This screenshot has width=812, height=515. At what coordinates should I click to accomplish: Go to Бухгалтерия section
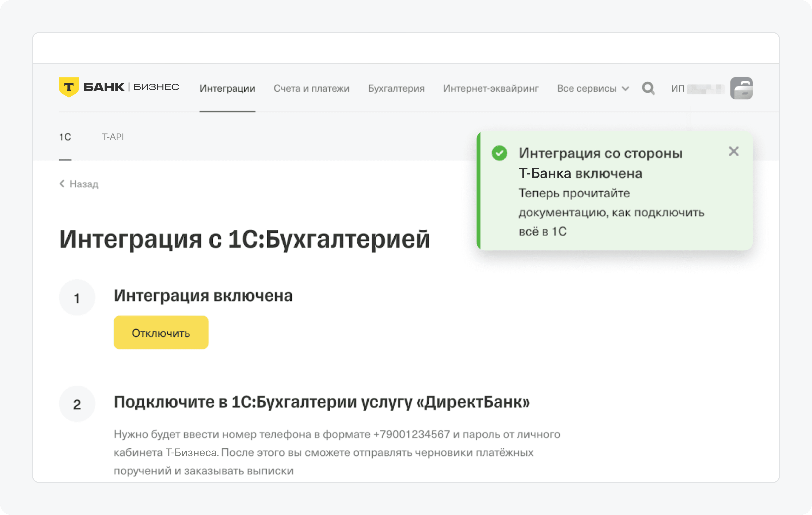[x=396, y=88]
